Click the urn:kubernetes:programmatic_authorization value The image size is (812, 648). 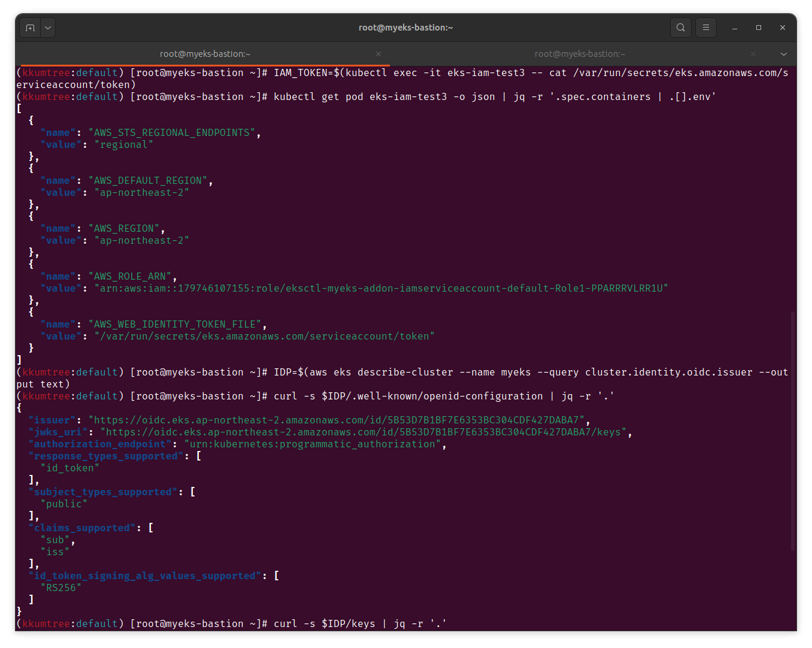click(313, 444)
